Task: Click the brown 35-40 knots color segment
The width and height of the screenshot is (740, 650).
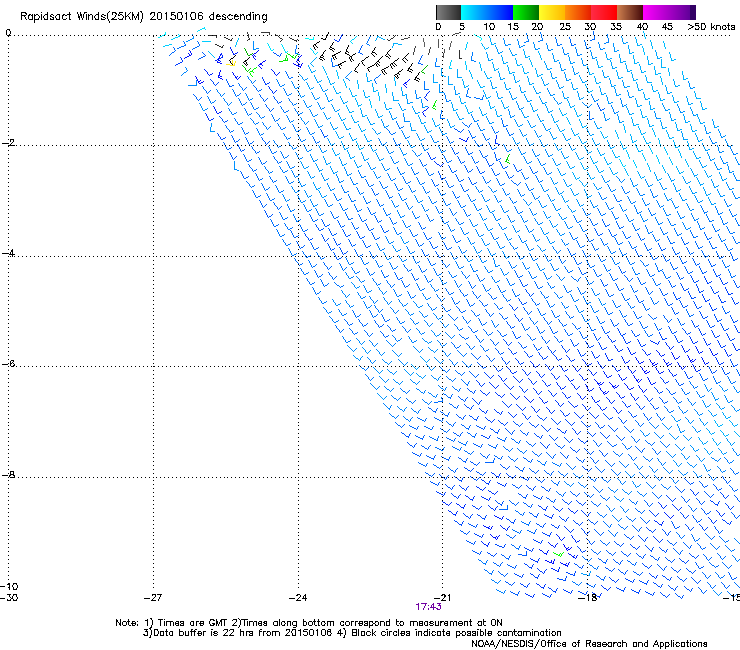Action: pyautogui.click(x=630, y=12)
